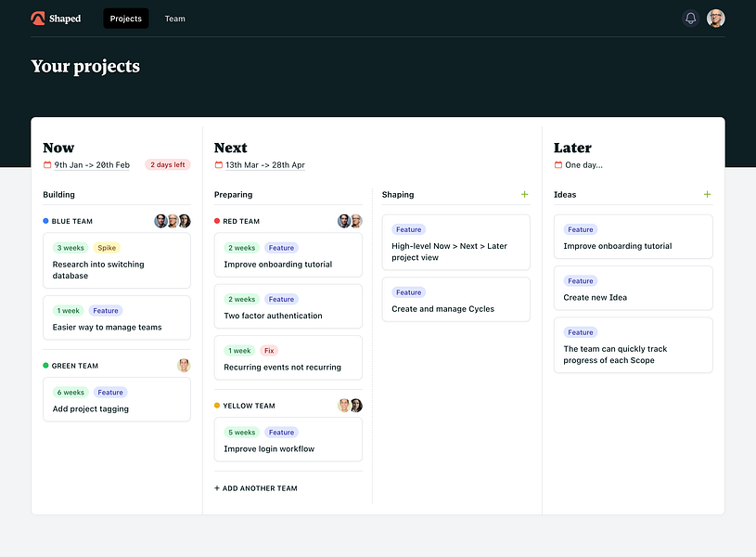This screenshot has height=557, width=756.
Task: Open the user profile avatar
Action: [x=715, y=19]
